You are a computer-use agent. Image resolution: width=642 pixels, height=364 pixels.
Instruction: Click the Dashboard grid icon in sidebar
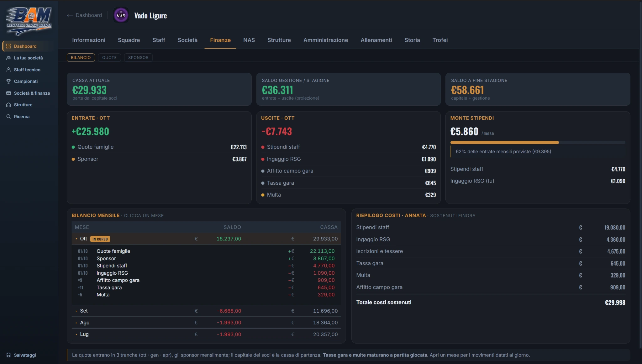tap(8, 46)
